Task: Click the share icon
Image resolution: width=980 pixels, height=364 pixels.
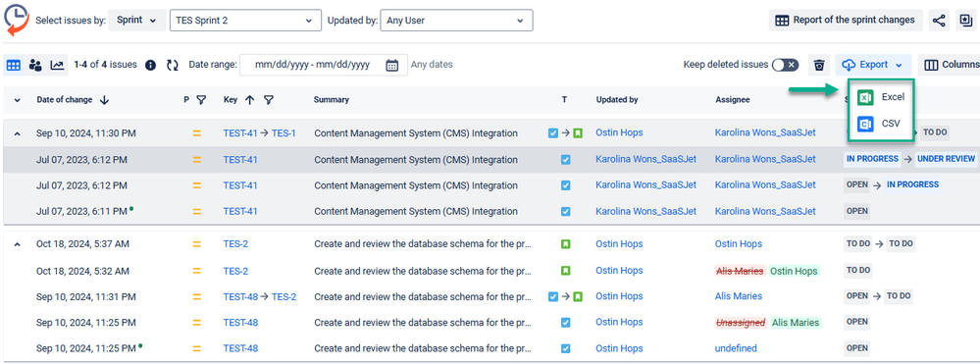Action: 939,20
